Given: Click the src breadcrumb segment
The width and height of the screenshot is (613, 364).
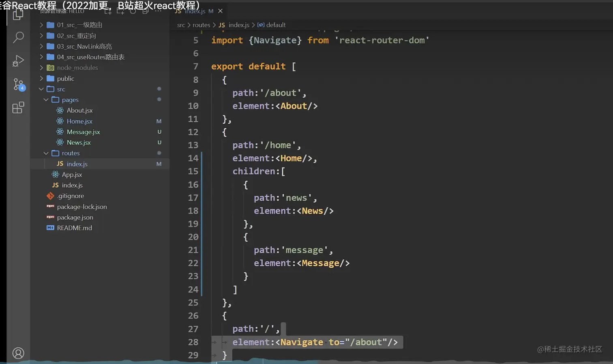Looking at the screenshot, I should pos(181,25).
